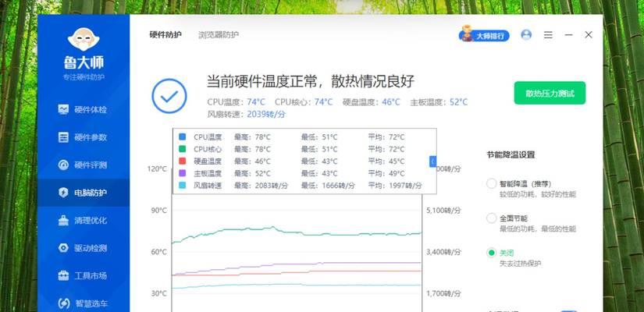Switch to the 硬件防护 tab
This screenshot has height=312, width=644.
coord(165,35)
